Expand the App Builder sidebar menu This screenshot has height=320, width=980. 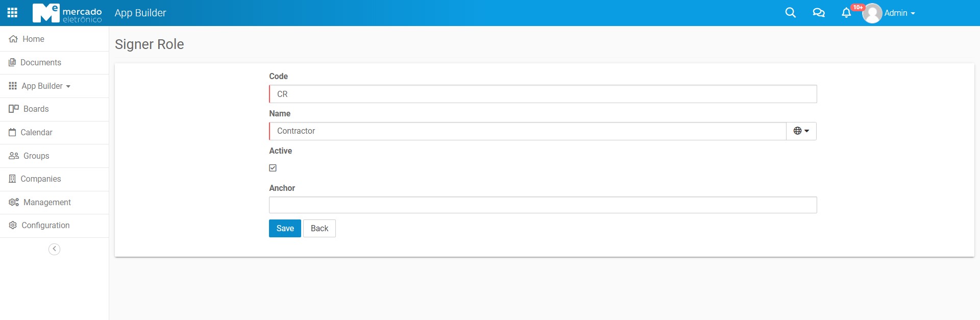point(45,86)
